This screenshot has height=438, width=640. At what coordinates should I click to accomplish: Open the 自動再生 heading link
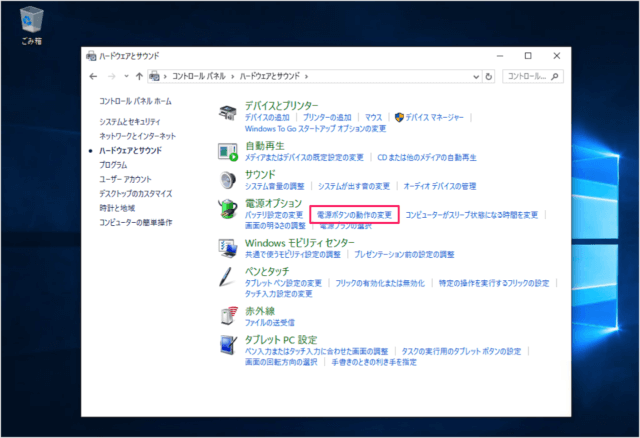coord(265,146)
